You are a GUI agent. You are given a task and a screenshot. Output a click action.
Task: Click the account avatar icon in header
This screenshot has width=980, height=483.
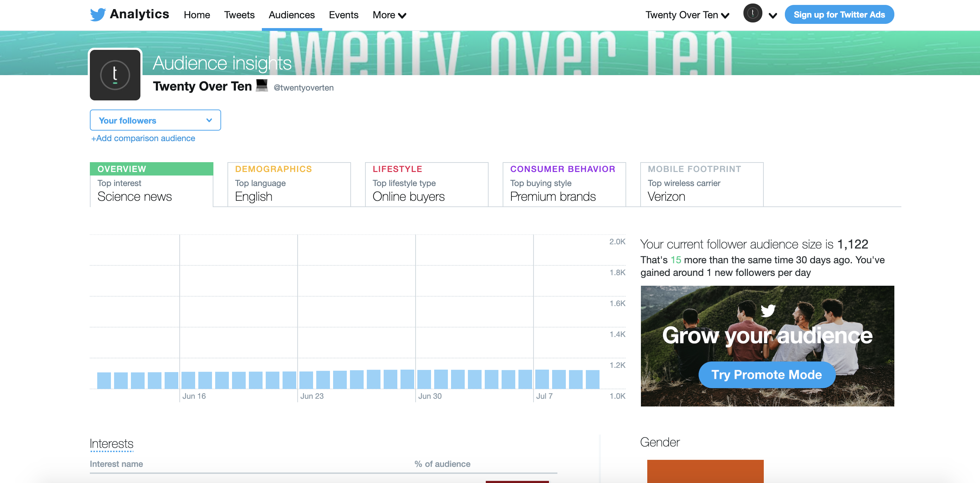[x=753, y=14]
